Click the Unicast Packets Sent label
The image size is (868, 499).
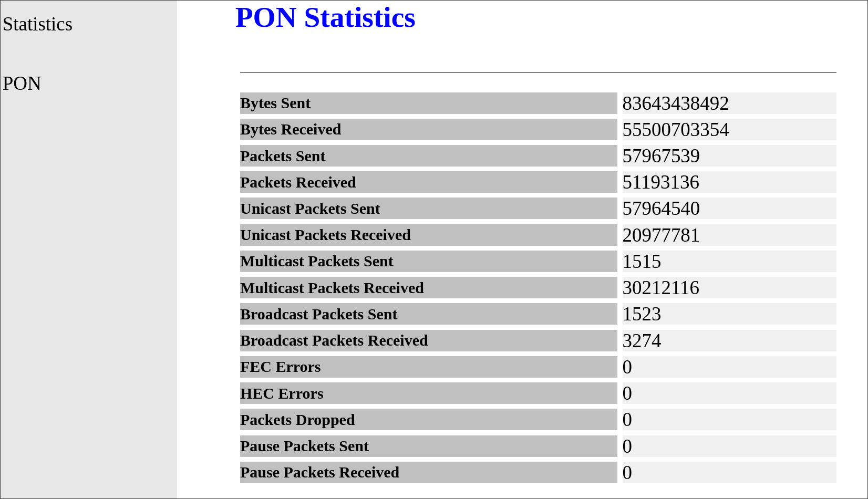coord(310,209)
